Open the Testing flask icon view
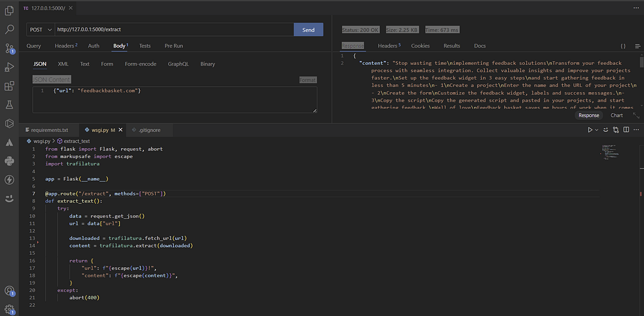 tap(10, 104)
